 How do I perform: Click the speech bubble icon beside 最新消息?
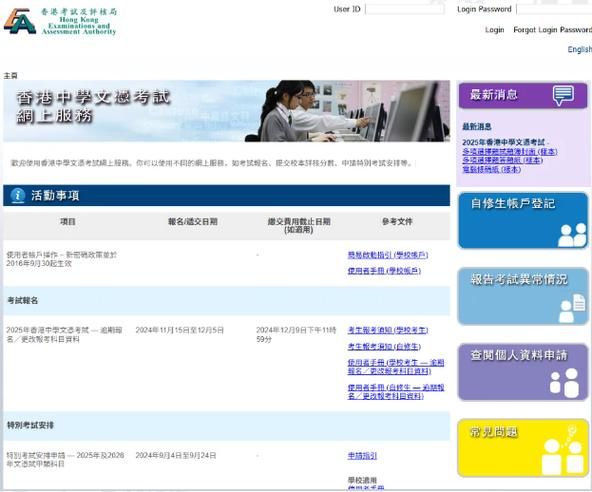pos(563,95)
